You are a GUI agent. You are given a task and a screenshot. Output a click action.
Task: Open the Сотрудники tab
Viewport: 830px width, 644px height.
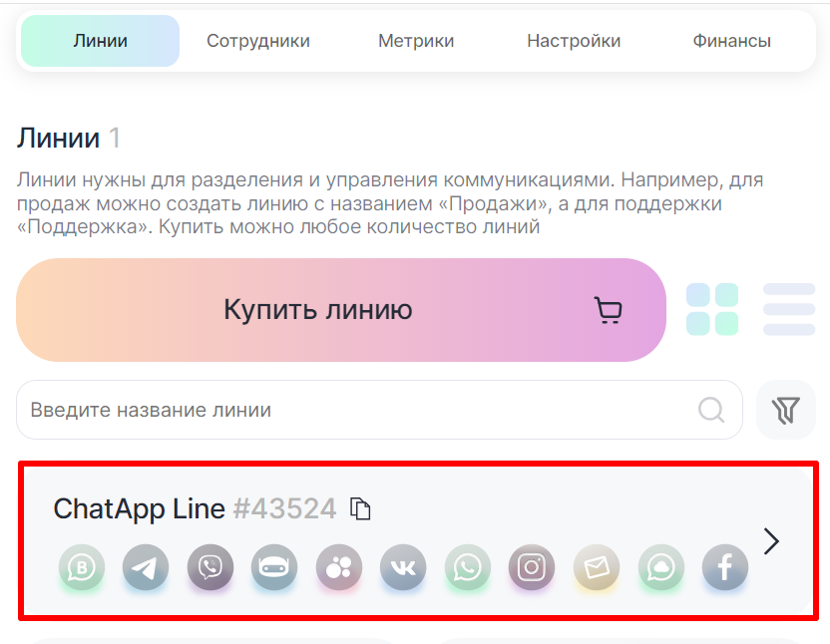[x=258, y=41]
